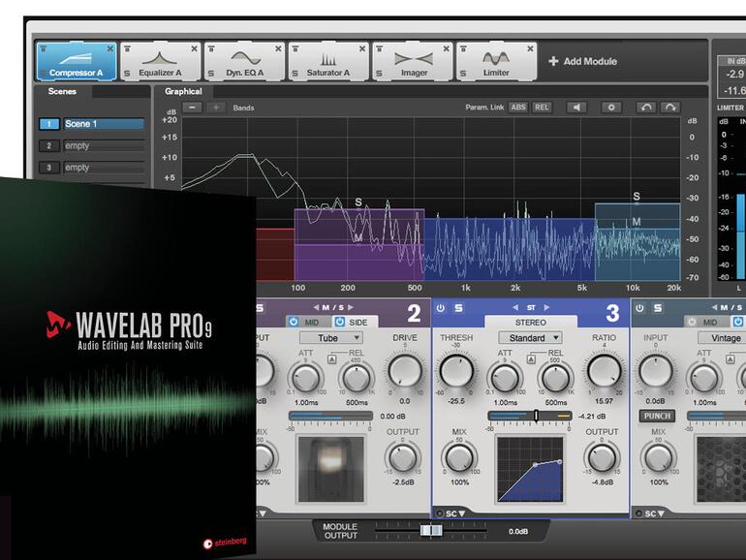Screen dimensions: 746x560
Task: Remove the Dyn. EQ A module with its X
Action: pyautogui.click(x=278, y=49)
